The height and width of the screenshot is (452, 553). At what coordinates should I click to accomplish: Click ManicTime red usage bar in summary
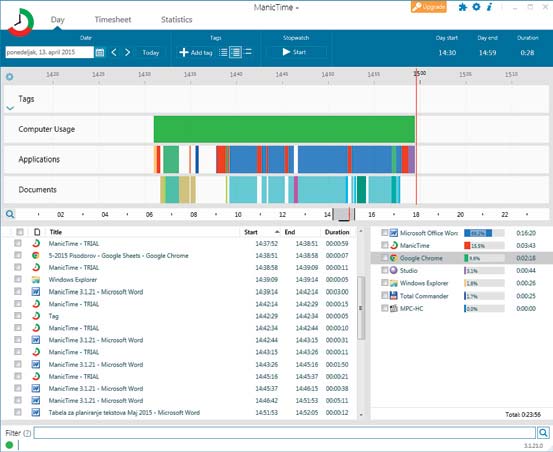click(x=467, y=245)
